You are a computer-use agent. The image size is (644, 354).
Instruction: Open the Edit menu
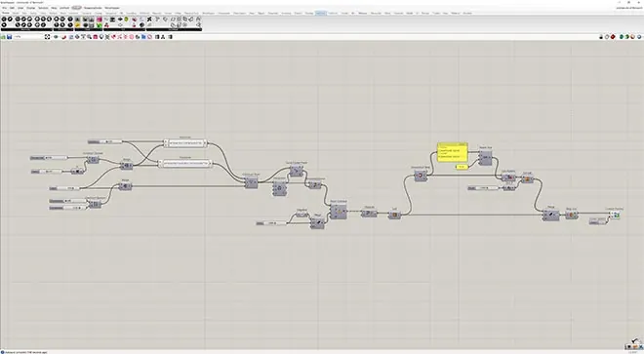[x=13, y=8]
